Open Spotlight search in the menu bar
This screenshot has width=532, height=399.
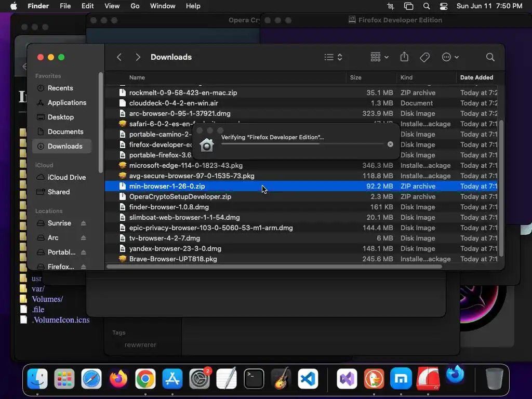pos(427,6)
